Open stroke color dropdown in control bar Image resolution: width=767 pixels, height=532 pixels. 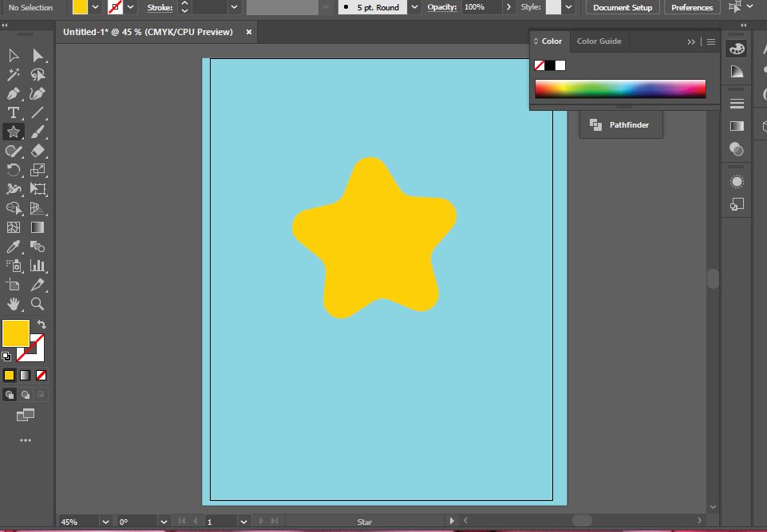point(131,7)
